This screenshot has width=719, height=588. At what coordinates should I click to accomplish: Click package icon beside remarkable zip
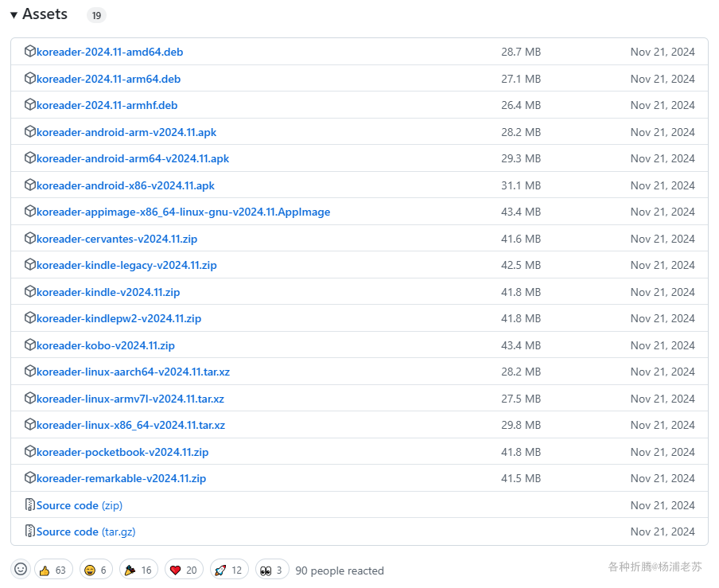(29, 477)
